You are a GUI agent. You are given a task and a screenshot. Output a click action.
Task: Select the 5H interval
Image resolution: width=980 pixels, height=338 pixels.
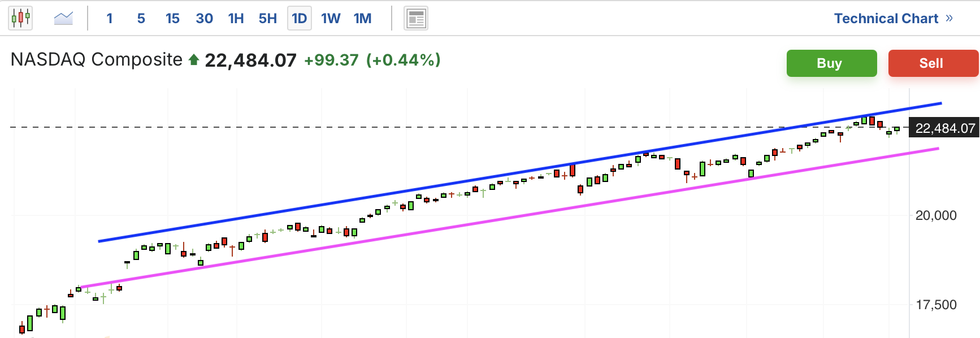(x=268, y=18)
